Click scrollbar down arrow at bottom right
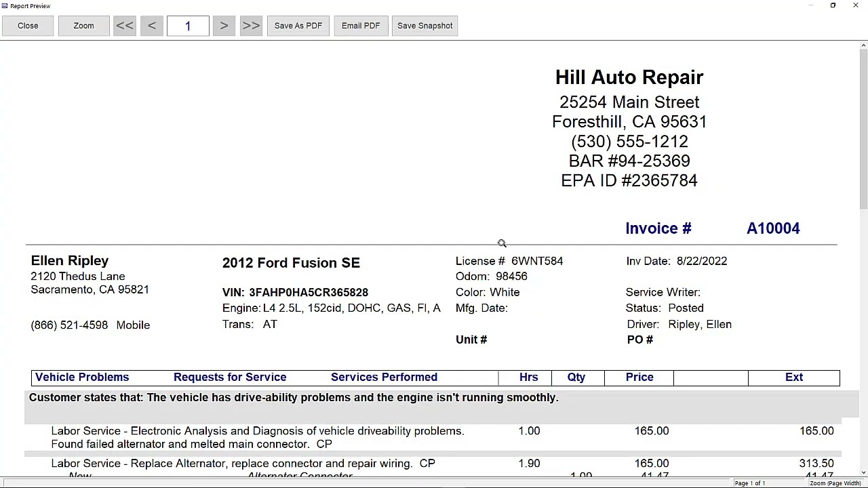 pyautogui.click(x=863, y=472)
